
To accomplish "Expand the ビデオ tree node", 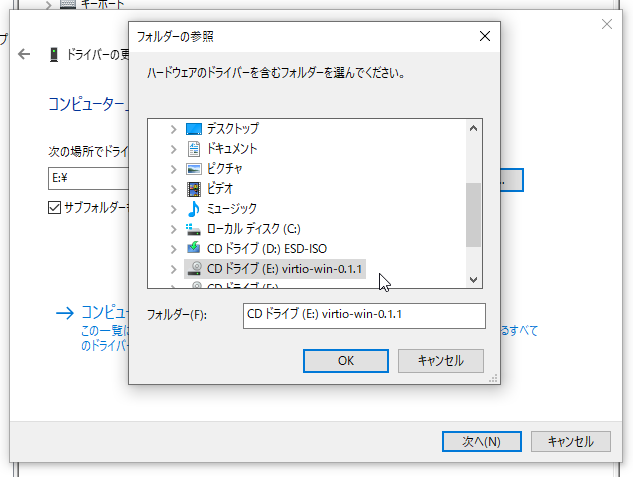I will point(174,189).
